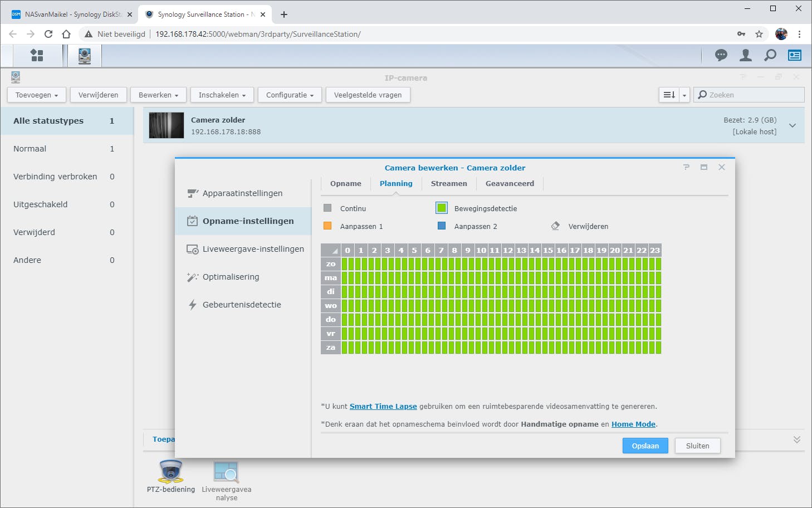This screenshot has height=508, width=812.
Task: Open the notifications chat bubble icon
Action: [721, 55]
